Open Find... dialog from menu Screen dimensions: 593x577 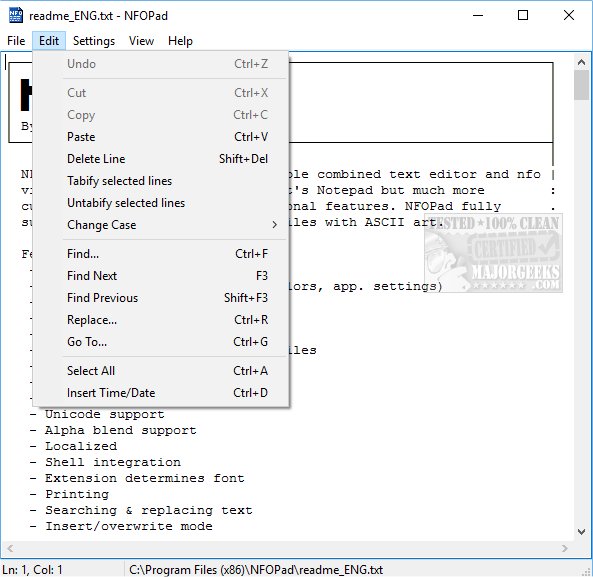tap(161, 254)
